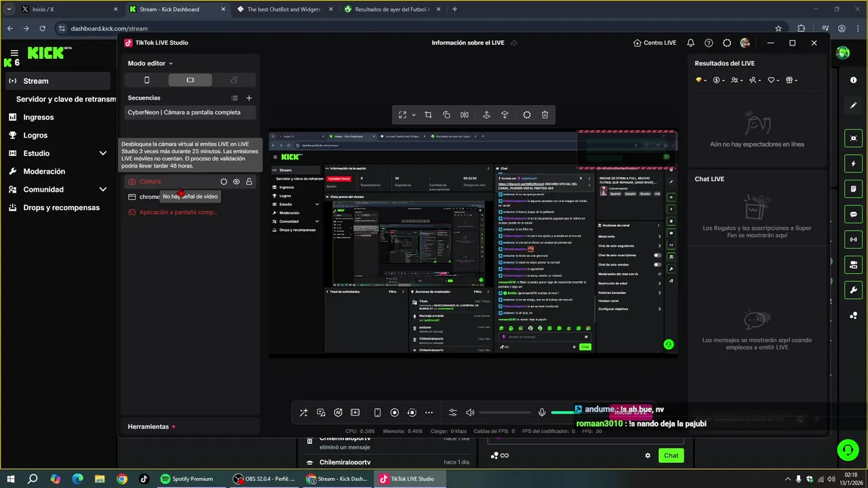Viewport: 868px width, 488px height.
Task: Open Kick chat settings gear
Action: [648, 455]
